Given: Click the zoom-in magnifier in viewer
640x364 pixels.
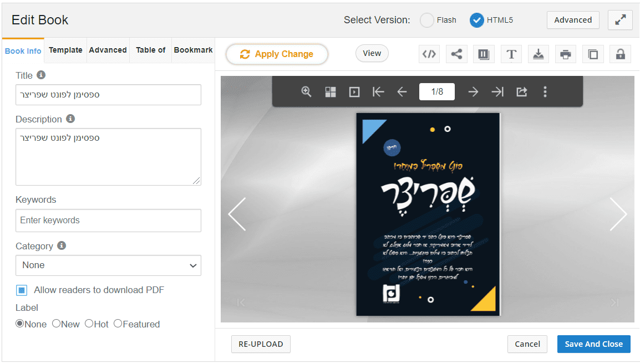Looking at the screenshot, I should click(306, 92).
